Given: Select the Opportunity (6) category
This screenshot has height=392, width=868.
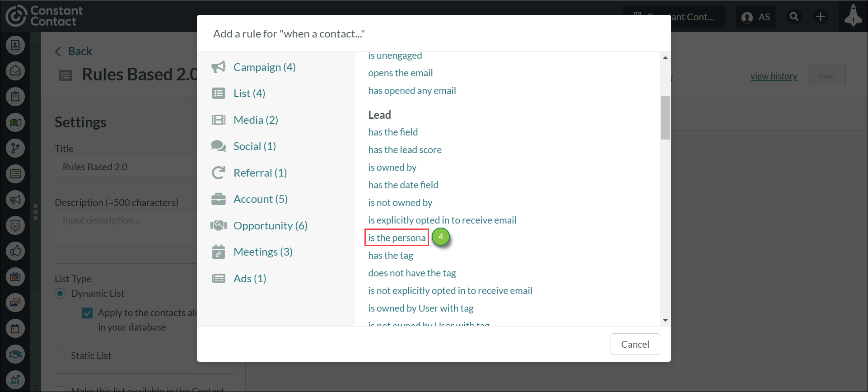Looking at the screenshot, I should point(270,226).
